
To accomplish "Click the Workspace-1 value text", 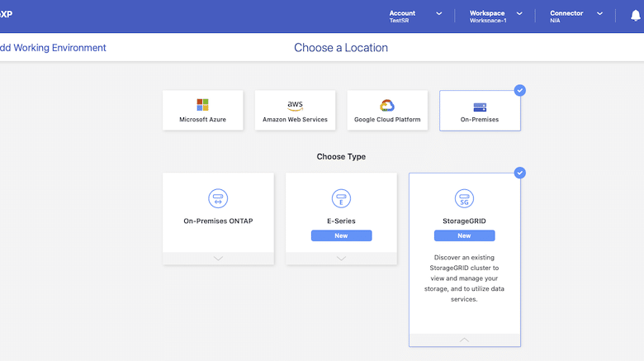I will click(x=488, y=21).
